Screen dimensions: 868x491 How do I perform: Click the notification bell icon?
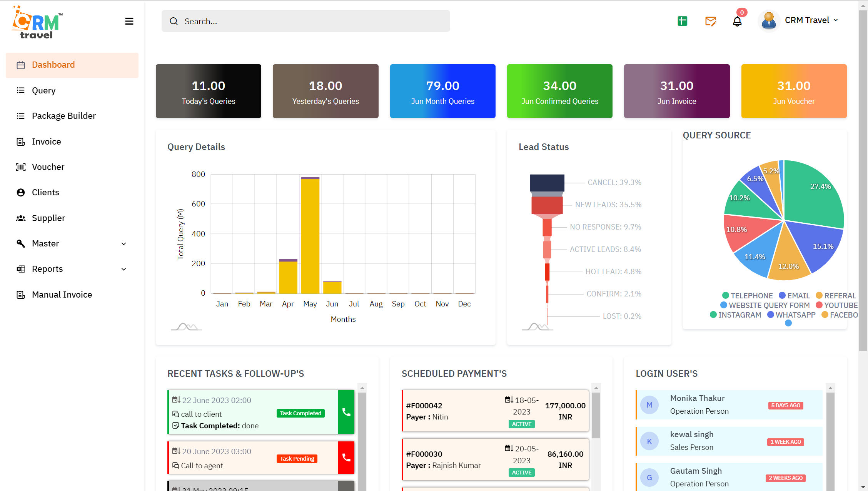pyautogui.click(x=738, y=20)
